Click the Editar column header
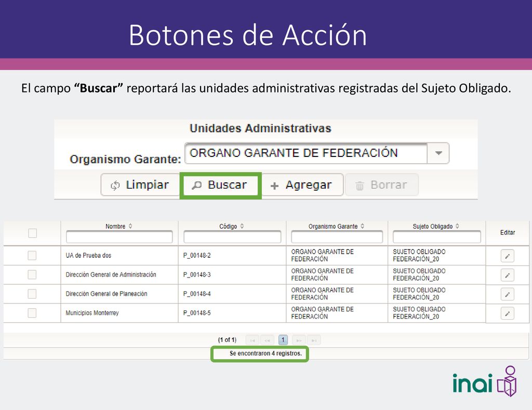Screen dimensions: 532x410 [x=508, y=232]
